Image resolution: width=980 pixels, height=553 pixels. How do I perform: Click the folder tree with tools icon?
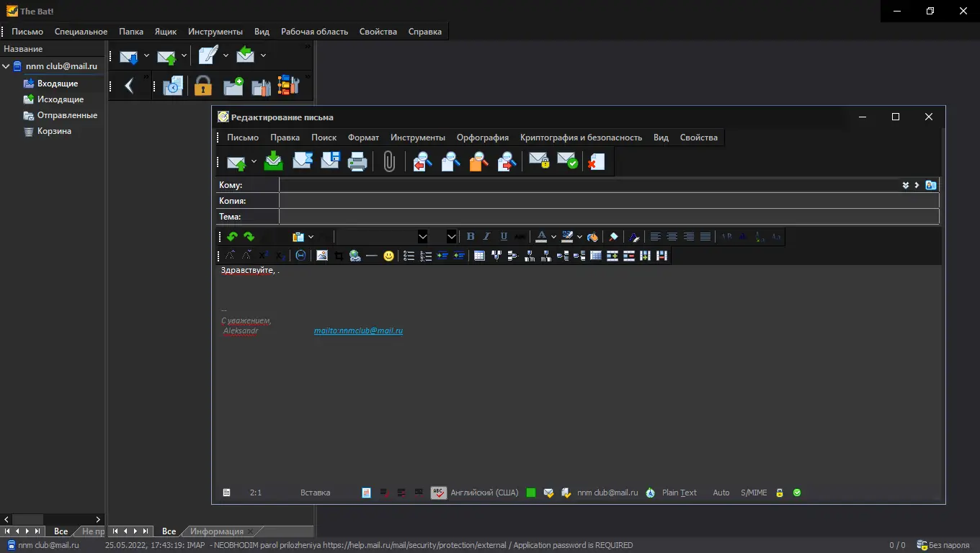(x=288, y=86)
